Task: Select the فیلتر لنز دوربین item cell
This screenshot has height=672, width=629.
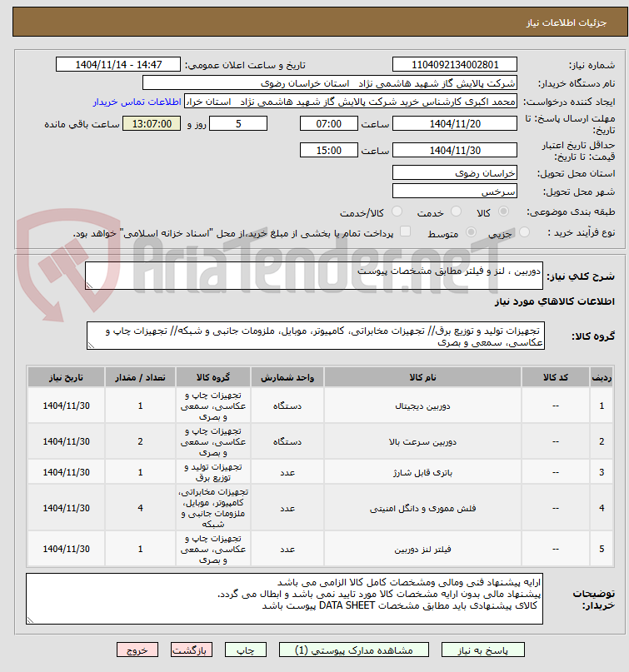Action: 422,549
